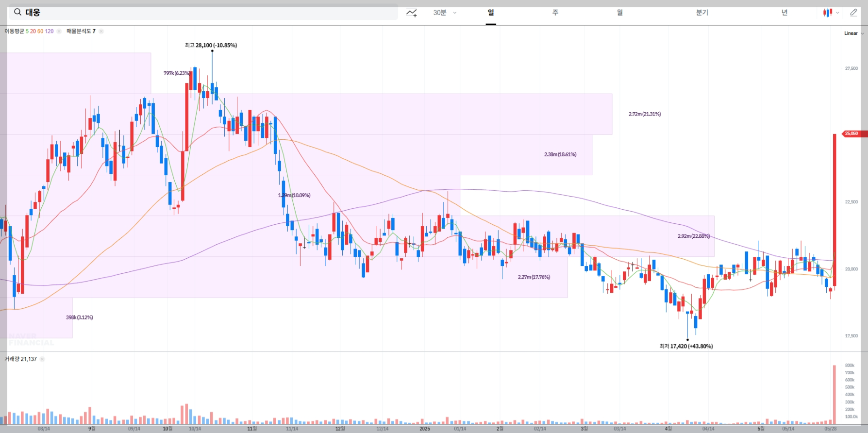This screenshot has width=868, height=433.
Task: Click the 2.38m (18.61%) volume profile label
Action: pos(560,154)
